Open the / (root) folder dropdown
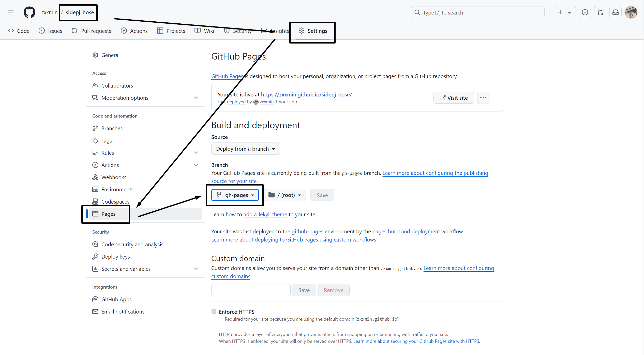The width and height of the screenshot is (644, 355). [x=285, y=195]
